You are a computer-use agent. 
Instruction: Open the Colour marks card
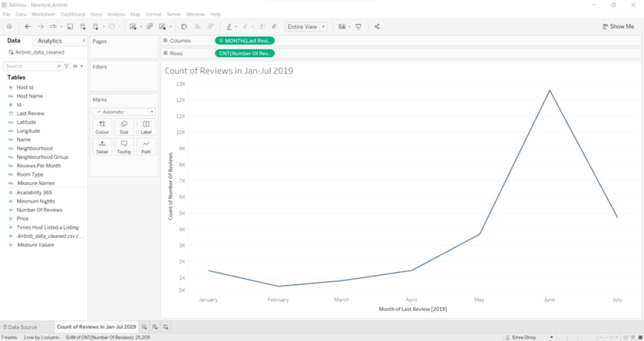click(x=102, y=127)
